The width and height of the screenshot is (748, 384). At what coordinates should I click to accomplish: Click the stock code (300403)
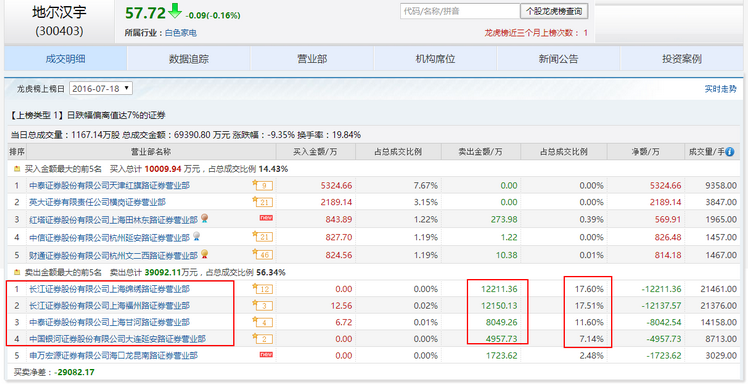pyautogui.click(x=60, y=31)
